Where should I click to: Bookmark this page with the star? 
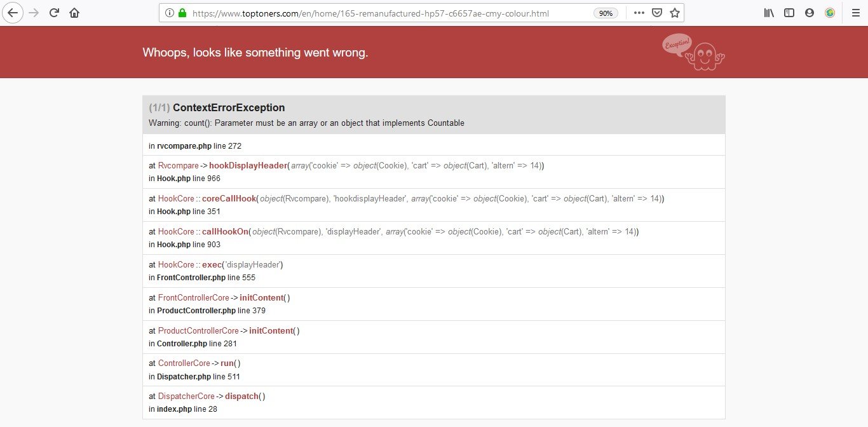[x=675, y=13]
